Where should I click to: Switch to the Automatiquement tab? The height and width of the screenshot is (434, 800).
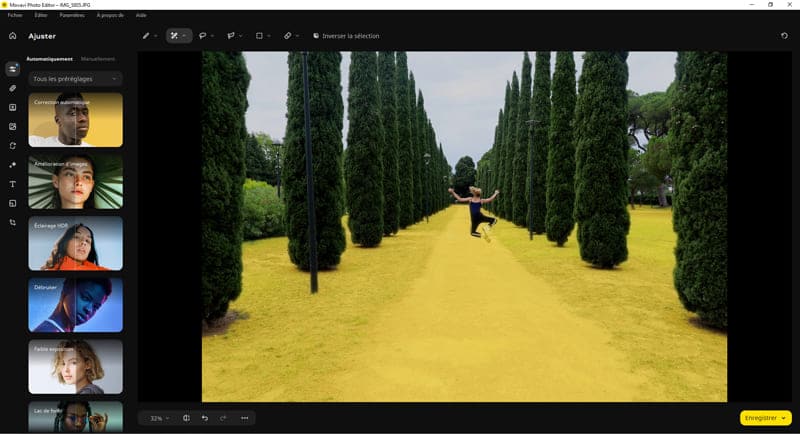click(49, 59)
